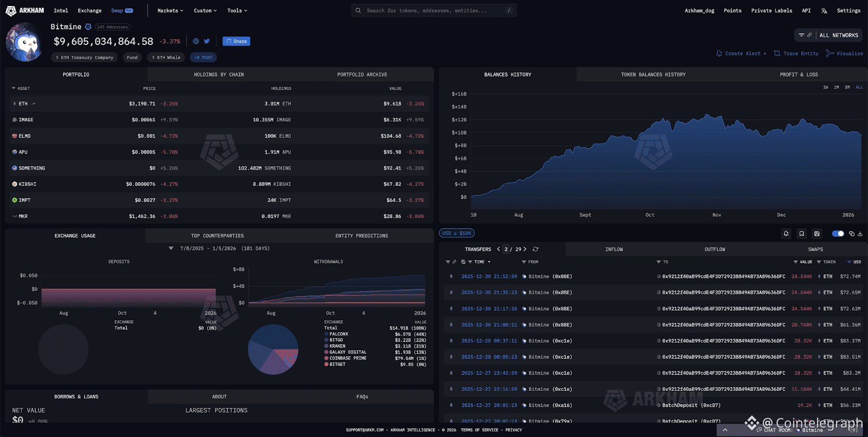Switch to the Holdings By Chain tab
Screen dimensions: 868x437
click(219, 74)
